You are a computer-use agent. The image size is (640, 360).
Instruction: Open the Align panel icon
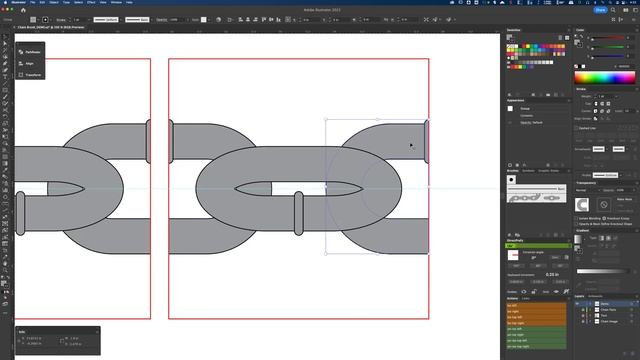click(x=21, y=63)
